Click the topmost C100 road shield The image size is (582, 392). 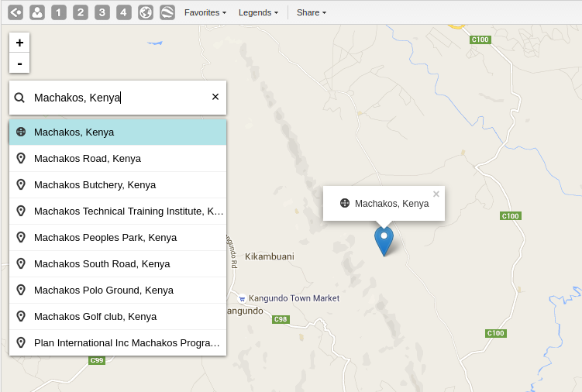click(x=480, y=40)
